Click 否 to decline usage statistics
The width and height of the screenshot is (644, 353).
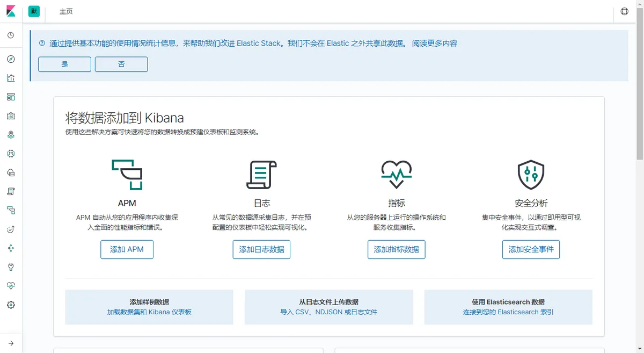121,64
